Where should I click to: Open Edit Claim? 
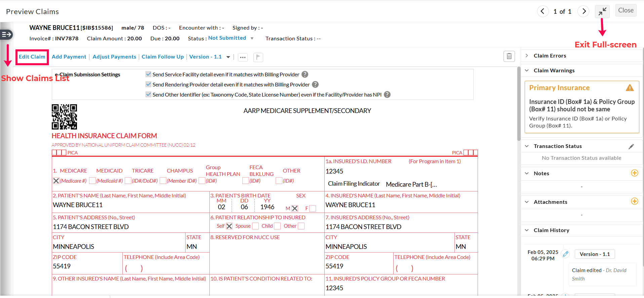click(32, 57)
